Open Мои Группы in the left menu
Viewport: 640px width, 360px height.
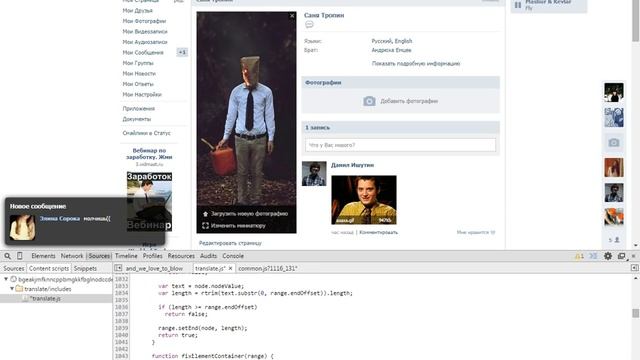click(138, 63)
